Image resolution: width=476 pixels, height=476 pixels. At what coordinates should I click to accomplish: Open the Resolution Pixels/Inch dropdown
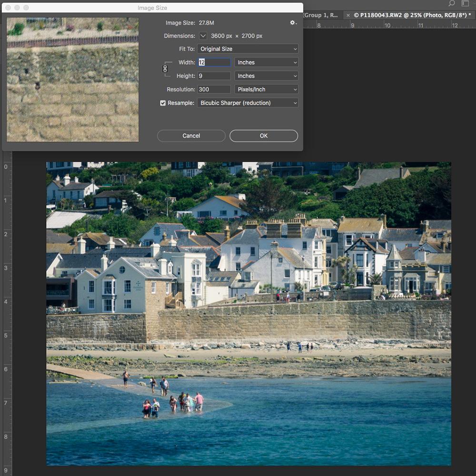point(266,89)
